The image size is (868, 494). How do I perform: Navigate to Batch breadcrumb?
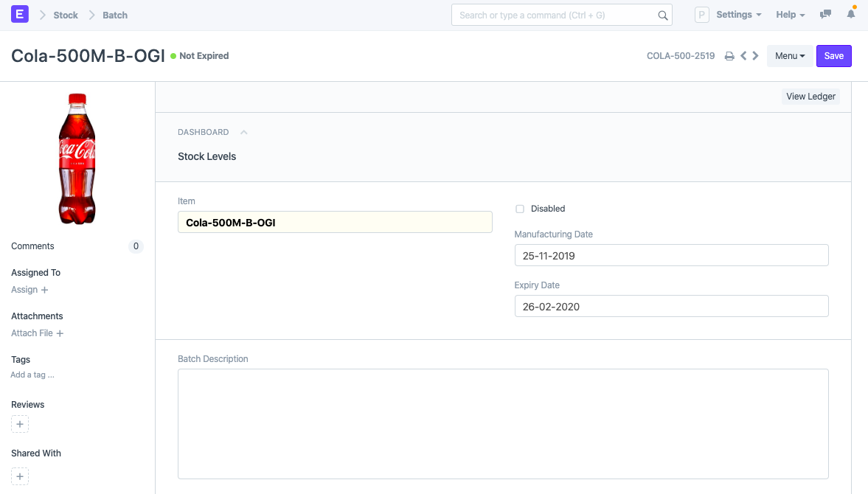(115, 15)
